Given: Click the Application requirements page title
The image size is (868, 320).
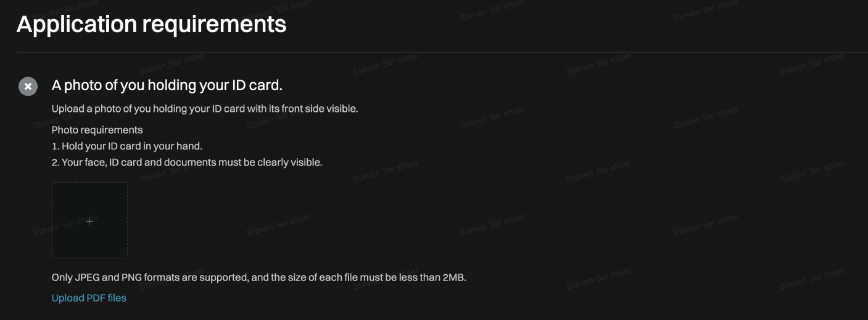Looking at the screenshot, I should pyautogui.click(x=152, y=24).
